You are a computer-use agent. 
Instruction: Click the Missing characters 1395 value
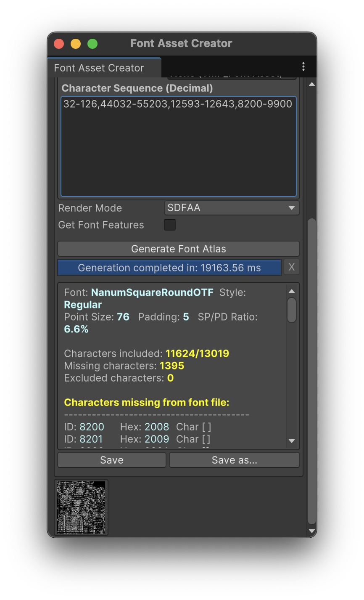pos(172,366)
